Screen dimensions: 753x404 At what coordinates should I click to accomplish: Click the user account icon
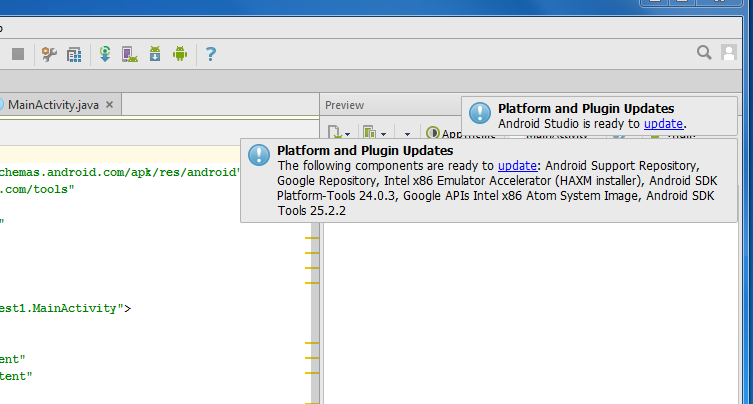[729, 52]
